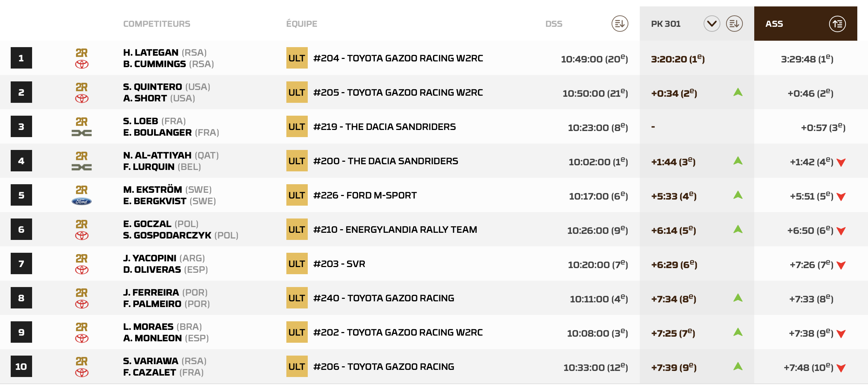Select position 10 rank badge

(x=21, y=366)
